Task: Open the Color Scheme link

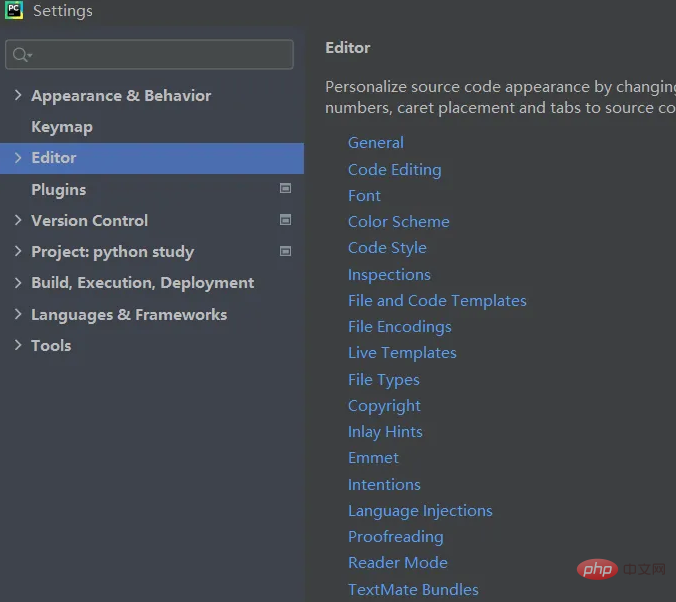Action: 399,222
